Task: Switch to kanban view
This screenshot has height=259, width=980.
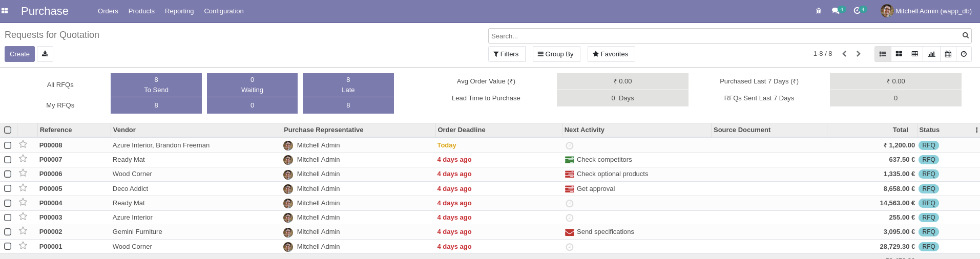Action: (899, 54)
